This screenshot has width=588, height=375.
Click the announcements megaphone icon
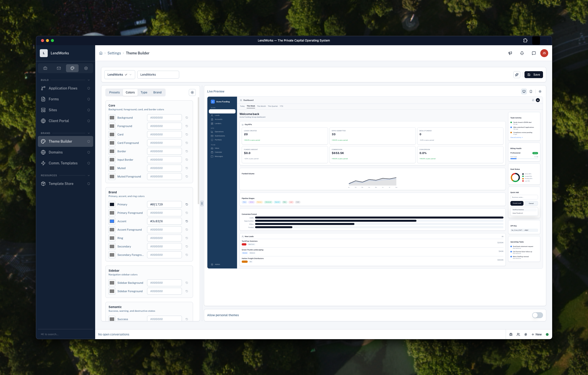[x=510, y=53]
